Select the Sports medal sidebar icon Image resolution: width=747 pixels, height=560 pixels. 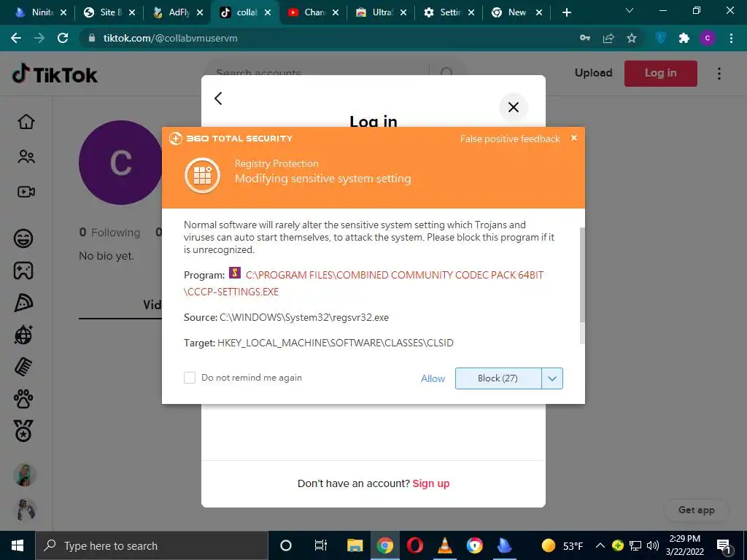[x=23, y=431]
